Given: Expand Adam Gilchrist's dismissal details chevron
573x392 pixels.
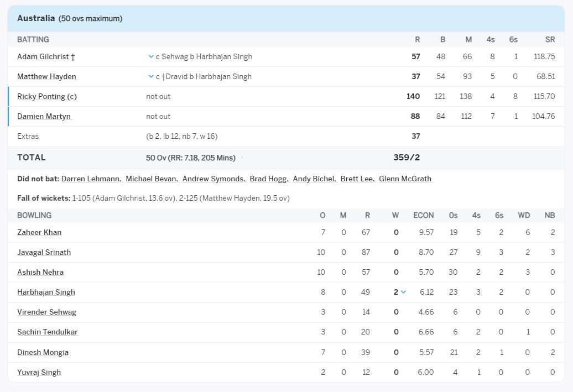Looking at the screenshot, I should pos(151,56).
